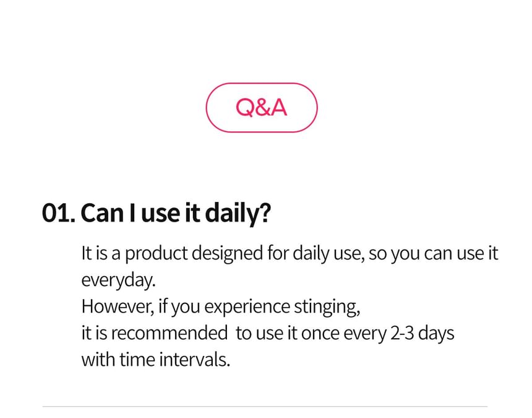Click the line 'However, if you experience stinging,'
Viewport: 532px width, 418px height.
click(x=221, y=307)
